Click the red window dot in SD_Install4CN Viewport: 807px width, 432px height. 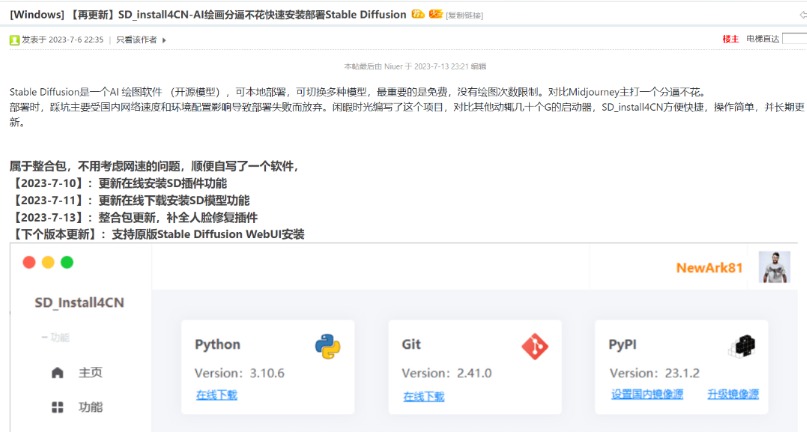point(29,263)
